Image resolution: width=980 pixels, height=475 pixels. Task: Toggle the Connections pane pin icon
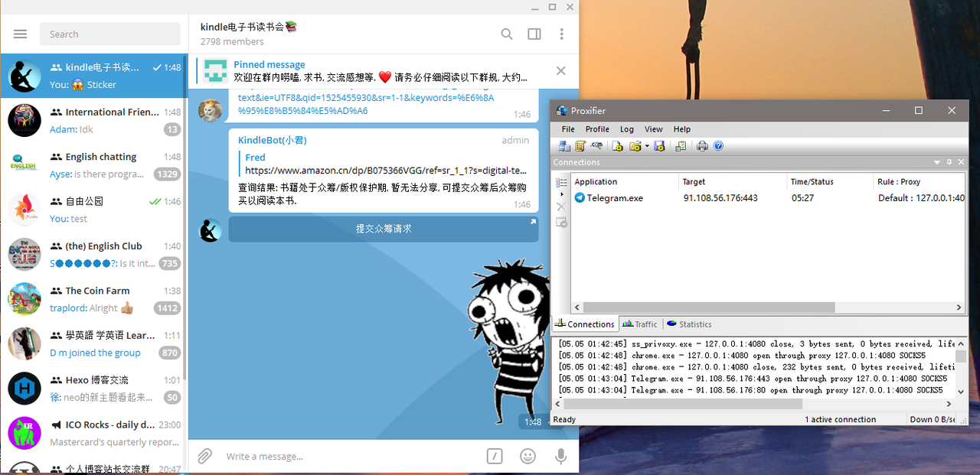pos(949,162)
